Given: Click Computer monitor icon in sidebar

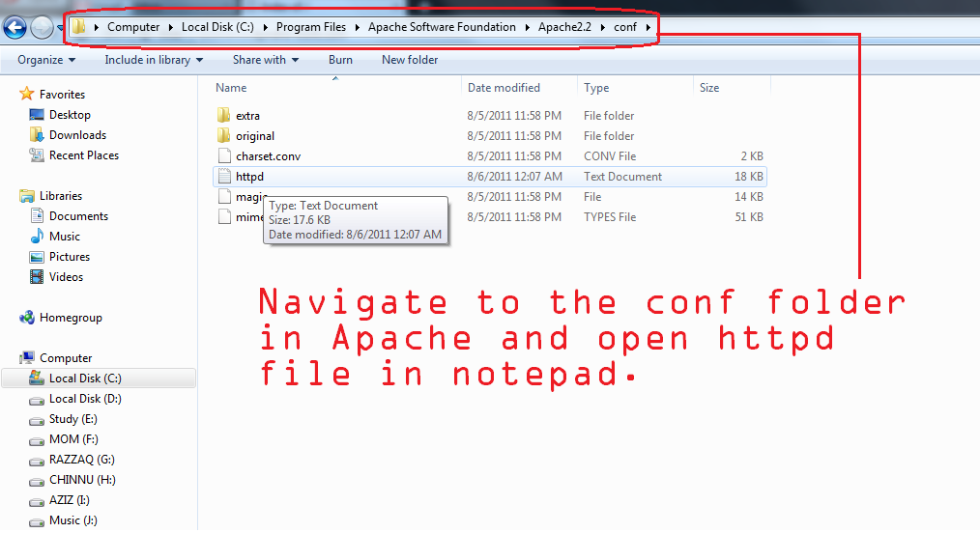Looking at the screenshot, I should [x=27, y=357].
